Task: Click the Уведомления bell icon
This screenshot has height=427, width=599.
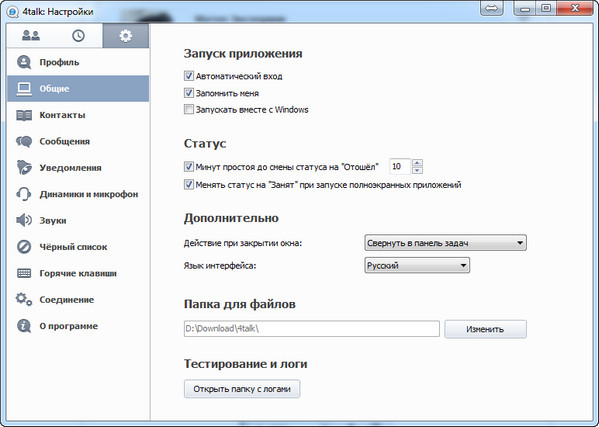Action: tap(24, 168)
